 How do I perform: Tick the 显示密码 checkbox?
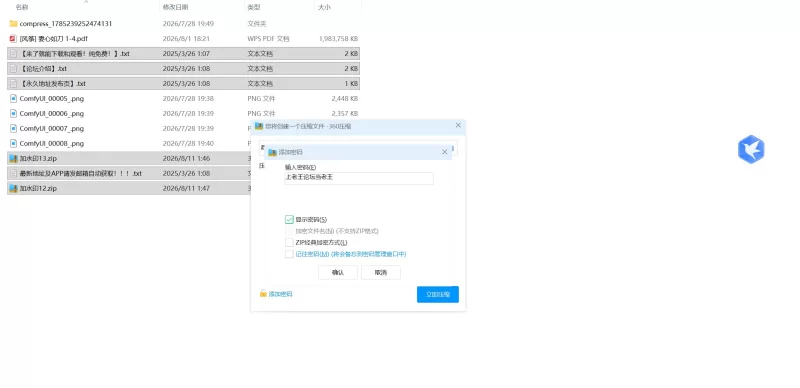[x=289, y=220]
